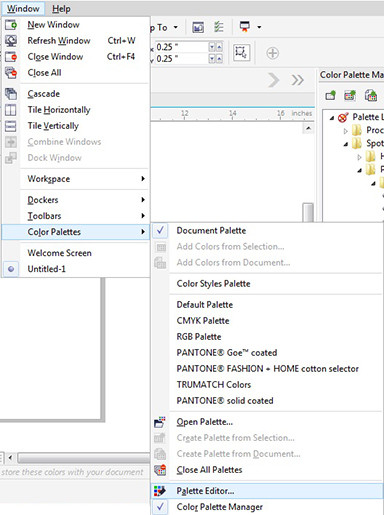
Task: Increase the y duplicate distance stepper
Action: [219, 59]
